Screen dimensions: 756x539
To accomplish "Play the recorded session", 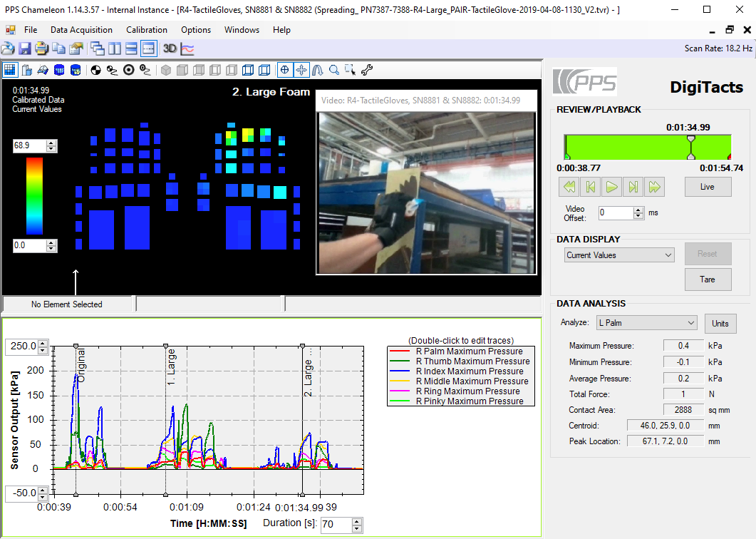I will (612, 187).
